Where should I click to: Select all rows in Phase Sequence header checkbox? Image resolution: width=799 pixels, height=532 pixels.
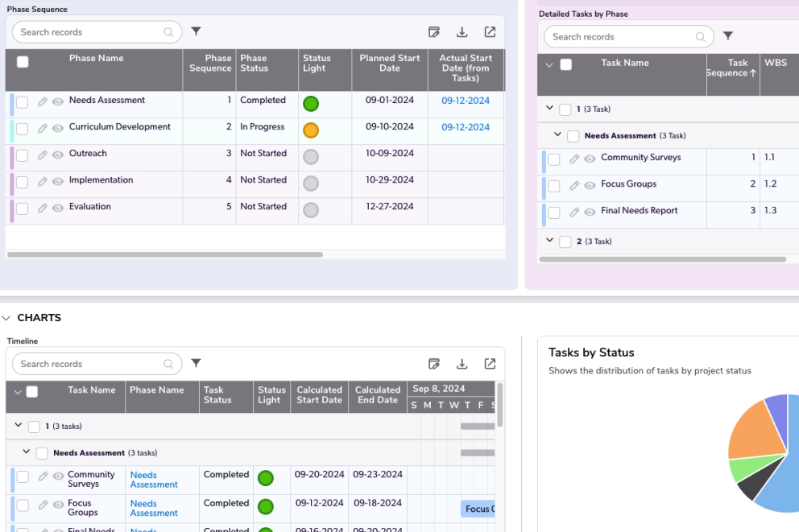point(22,60)
